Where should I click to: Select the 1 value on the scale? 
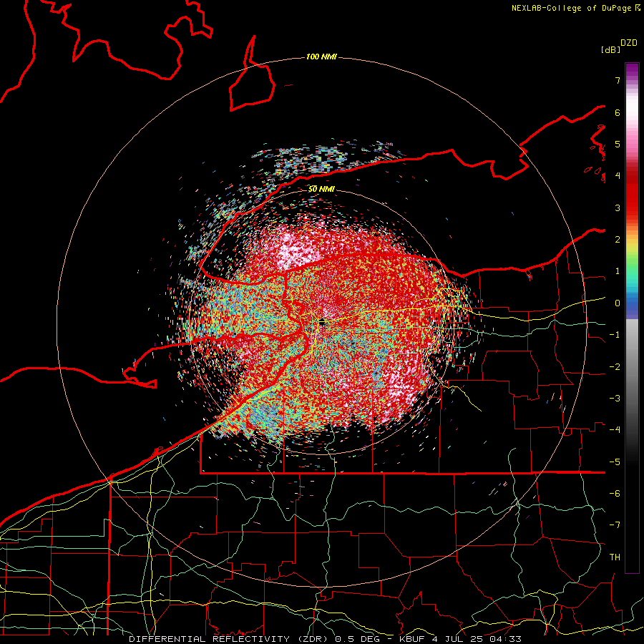pyautogui.click(x=618, y=271)
